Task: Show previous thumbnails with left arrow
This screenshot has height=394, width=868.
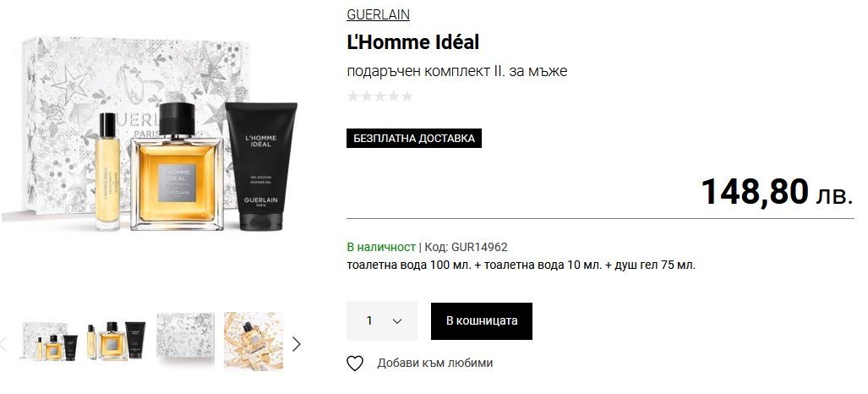Action: pos(3,344)
